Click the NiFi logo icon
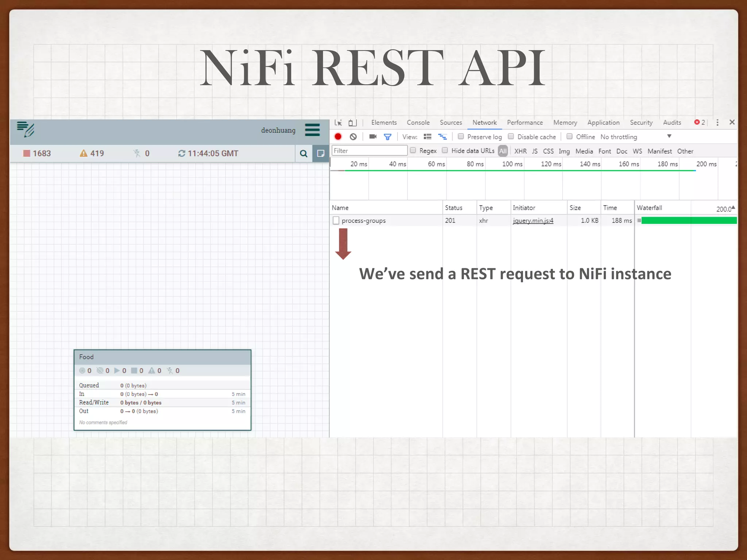The height and width of the screenshot is (560, 747). point(26,129)
